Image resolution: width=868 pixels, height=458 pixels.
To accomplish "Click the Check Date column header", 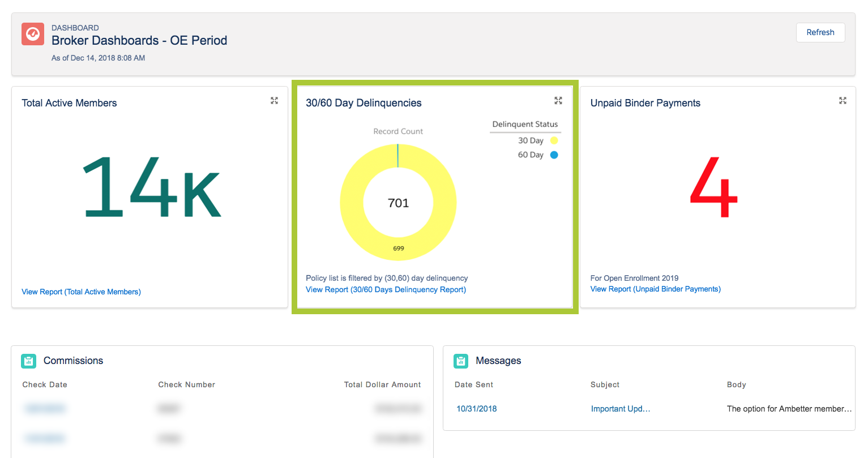I will (45, 384).
